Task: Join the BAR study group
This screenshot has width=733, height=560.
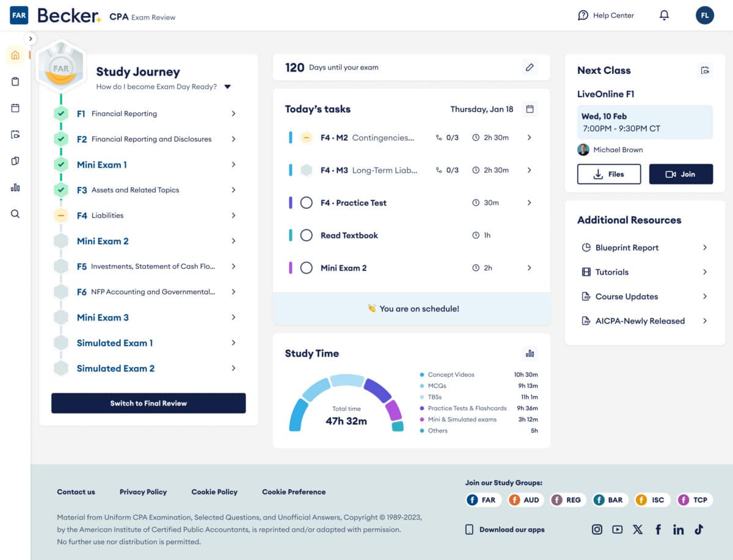Action: point(610,500)
